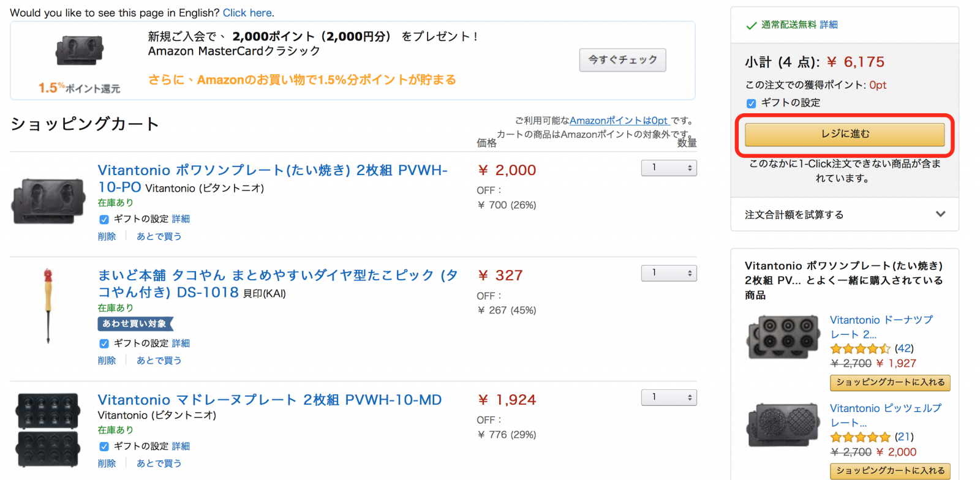Viewport: 980px width, 480px height.
Task: Open quantity dropdown for taiyaki plate
Action: click(x=669, y=168)
